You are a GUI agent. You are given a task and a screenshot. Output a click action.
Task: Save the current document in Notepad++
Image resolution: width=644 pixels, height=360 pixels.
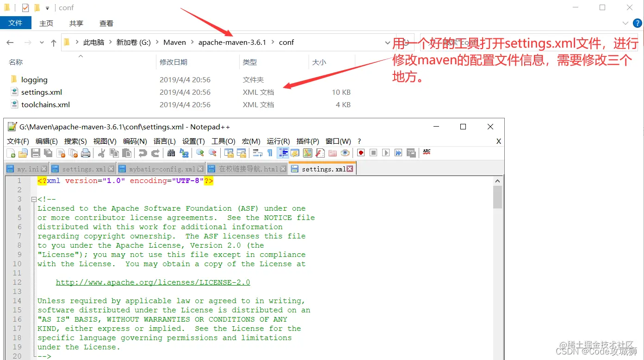(36, 153)
